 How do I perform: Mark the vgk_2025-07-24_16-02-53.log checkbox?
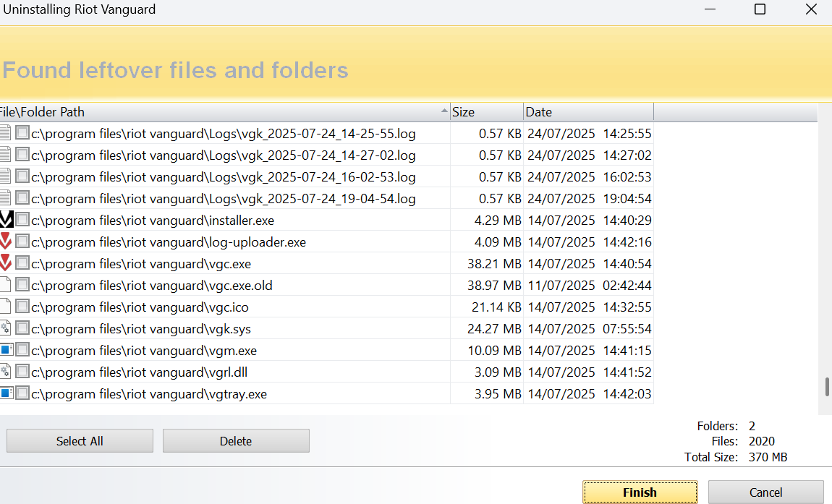click(22, 176)
